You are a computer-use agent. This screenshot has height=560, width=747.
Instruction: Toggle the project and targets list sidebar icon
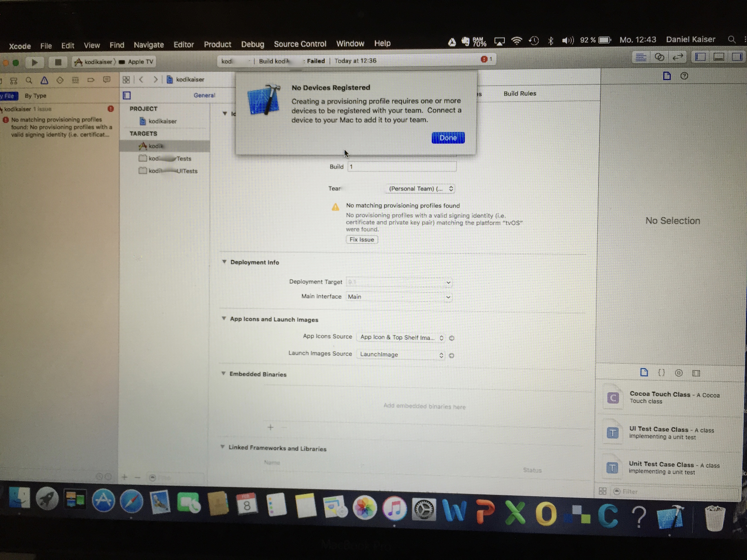click(127, 96)
